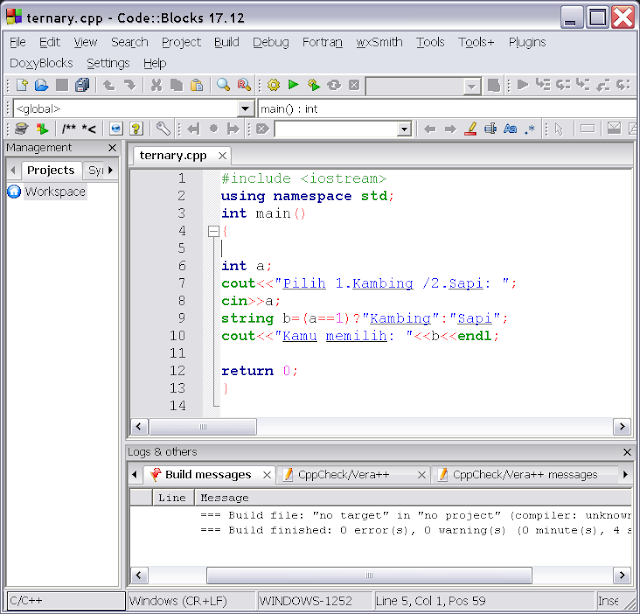The image size is (640, 614).
Task: Toggle the Use regex icon
Action: pyautogui.click(x=530, y=129)
